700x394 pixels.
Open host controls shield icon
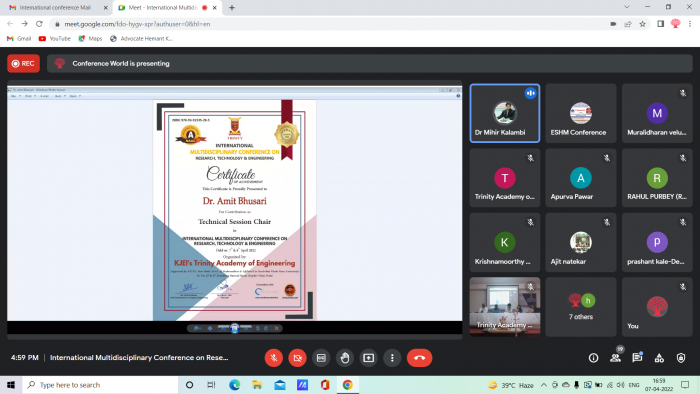(x=681, y=358)
